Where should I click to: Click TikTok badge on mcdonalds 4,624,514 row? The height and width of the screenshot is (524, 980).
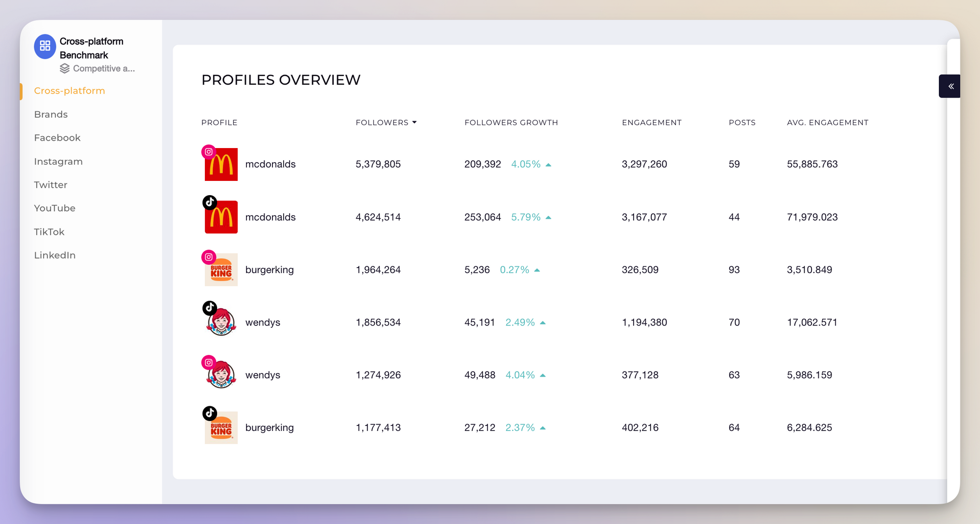coord(210,202)
